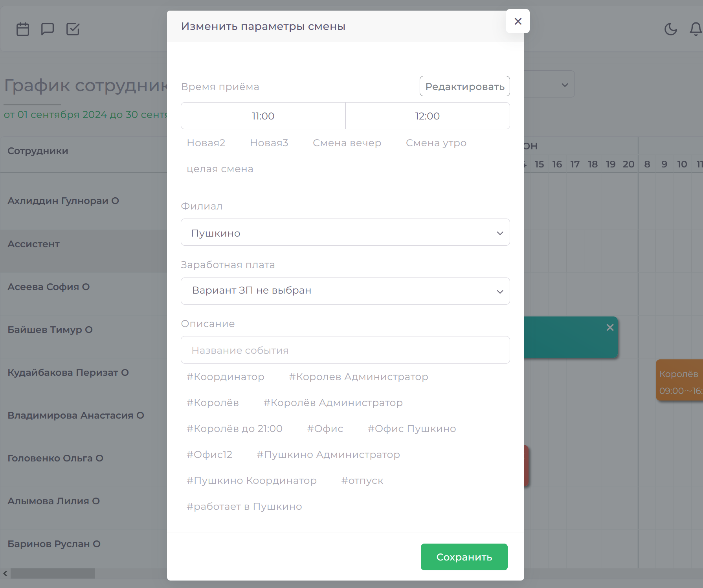
Task: Select employee Ахлиддин Гулнораи О
Action: point(63,201)
